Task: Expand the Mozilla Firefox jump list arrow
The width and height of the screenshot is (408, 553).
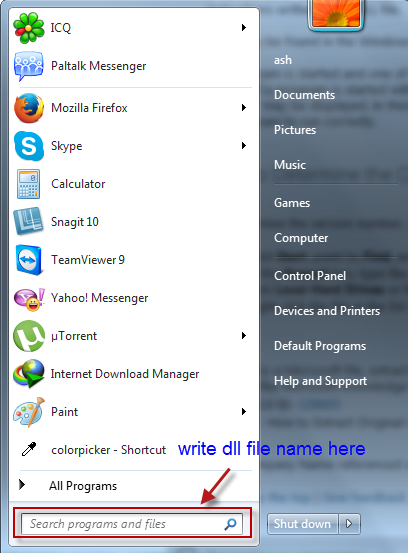Action: coord(244,108)
